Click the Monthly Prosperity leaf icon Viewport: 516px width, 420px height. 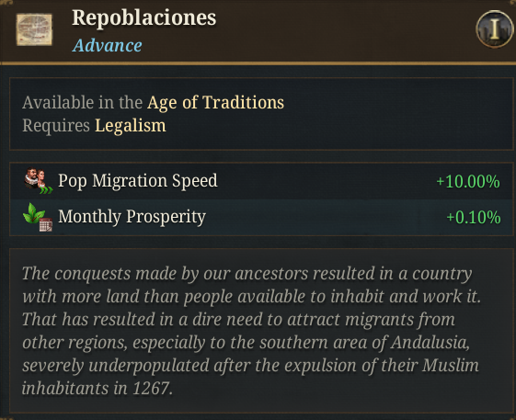pos(37,217)
